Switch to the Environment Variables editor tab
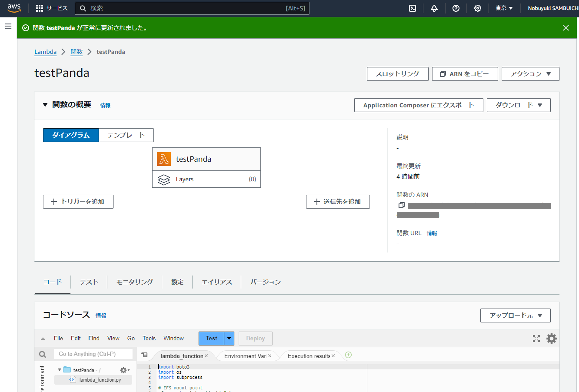 pyautogui.click(x=245, y=356)
